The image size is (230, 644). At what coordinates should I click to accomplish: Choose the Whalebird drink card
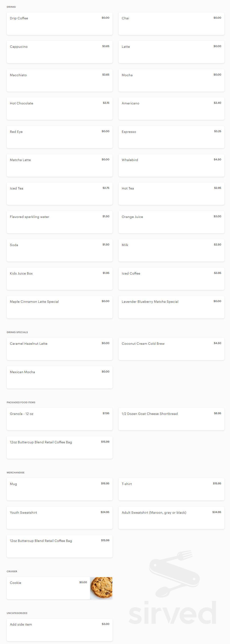[x=171, y=165]
